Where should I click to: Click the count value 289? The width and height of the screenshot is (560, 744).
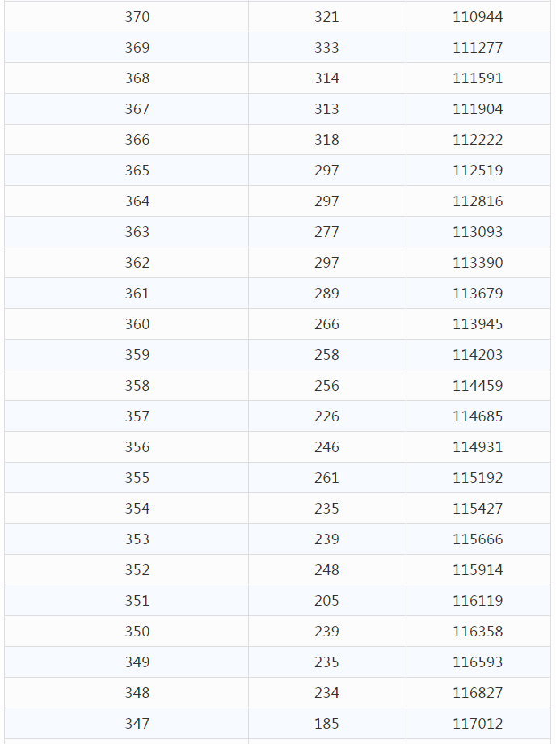[326, 294]
